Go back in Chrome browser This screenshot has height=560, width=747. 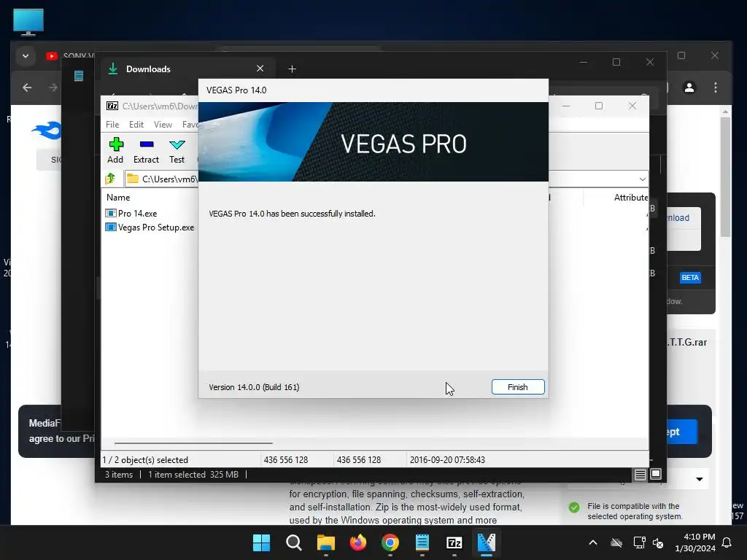click(x=27, y=87)
